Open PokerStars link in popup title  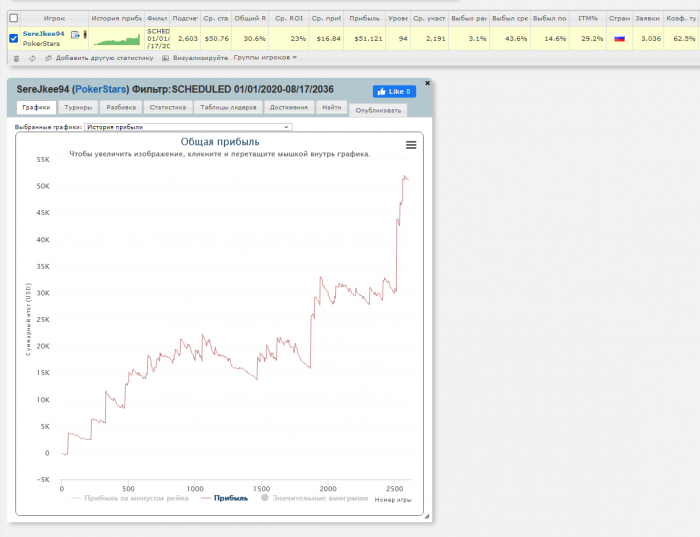(x=100, y=89)
